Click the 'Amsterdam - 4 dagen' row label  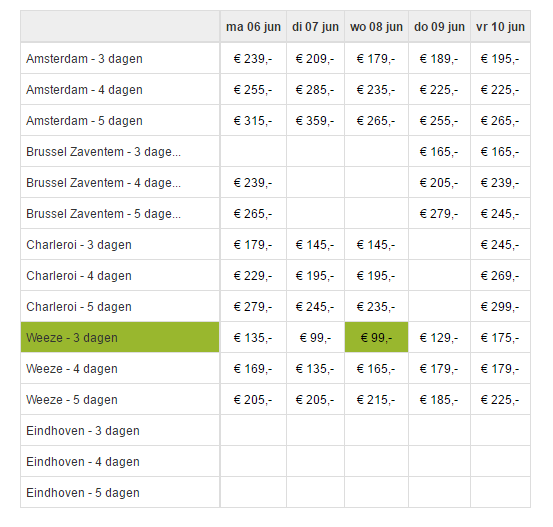coord(84,90)
